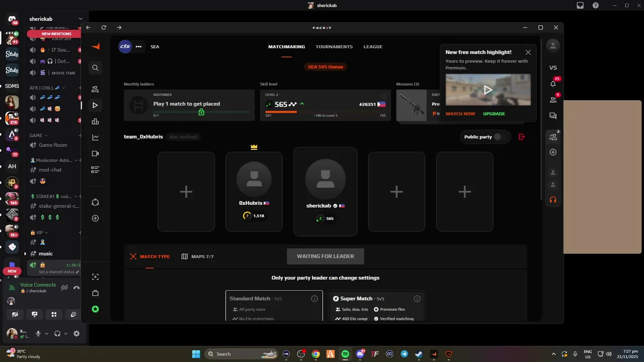The image size is (644, 362).
Task: Open friends icon with 9 badge
Action: [553, 100]
